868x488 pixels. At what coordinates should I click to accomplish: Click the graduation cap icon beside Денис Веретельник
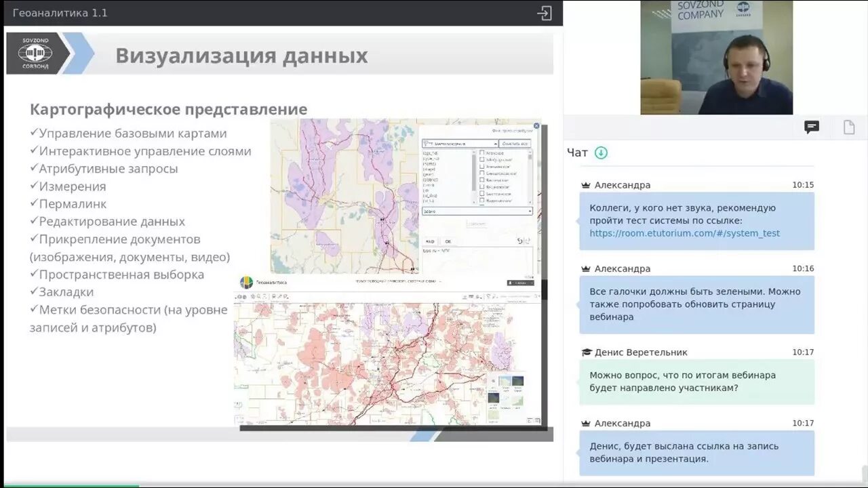(587, 352)
